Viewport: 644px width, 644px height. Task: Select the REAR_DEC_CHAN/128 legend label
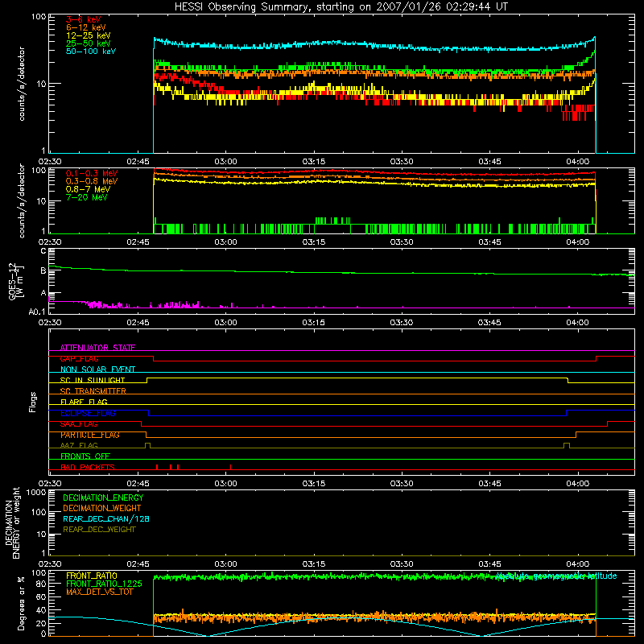click(x=106, y=519)
